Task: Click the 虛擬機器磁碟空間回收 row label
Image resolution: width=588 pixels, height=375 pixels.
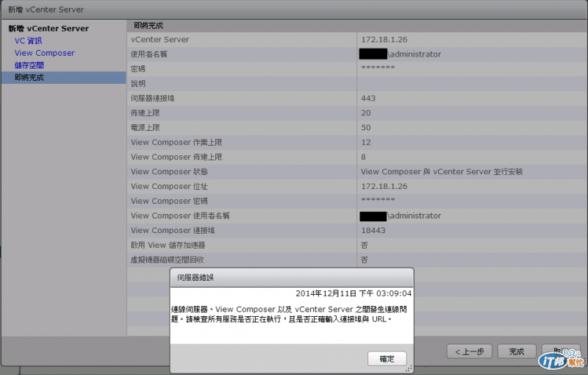Action: point(168,260)
